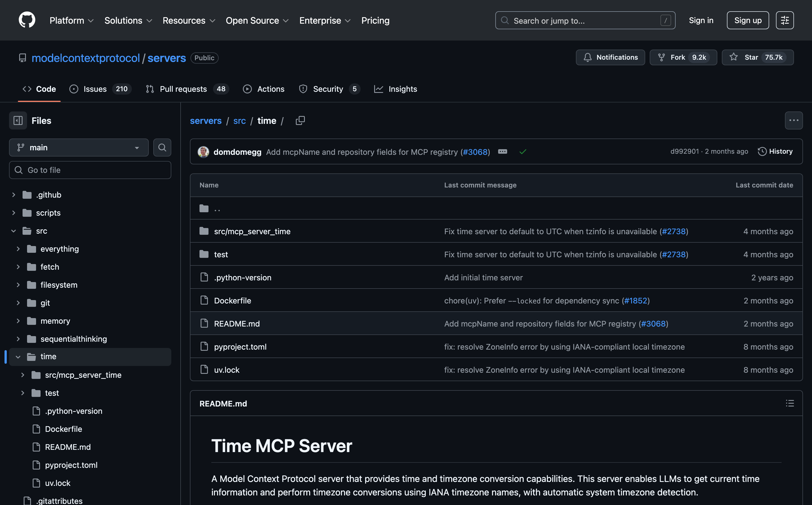
Task: Click the Sign up button
Action: point(747,20)
